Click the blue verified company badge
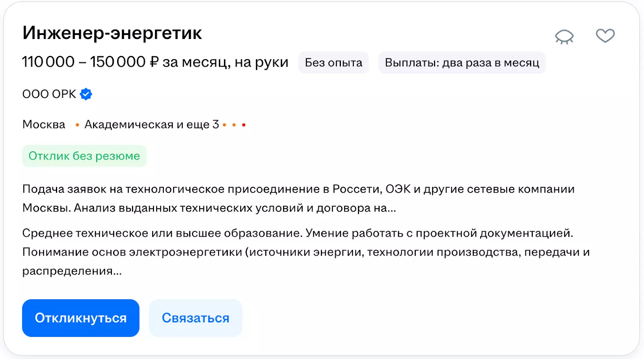 (x=86, y=94)
